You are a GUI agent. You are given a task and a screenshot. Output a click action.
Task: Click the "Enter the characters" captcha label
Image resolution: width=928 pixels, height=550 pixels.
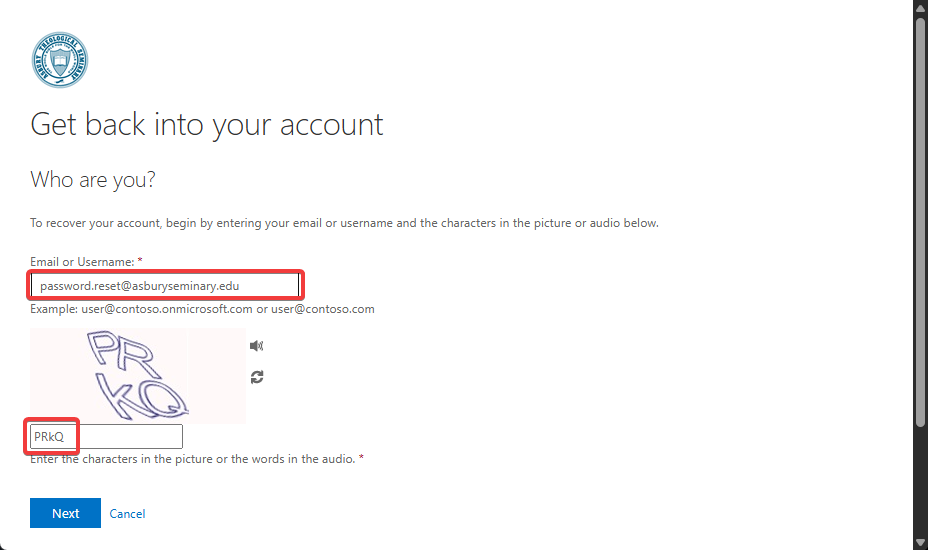tap(193, 459)
